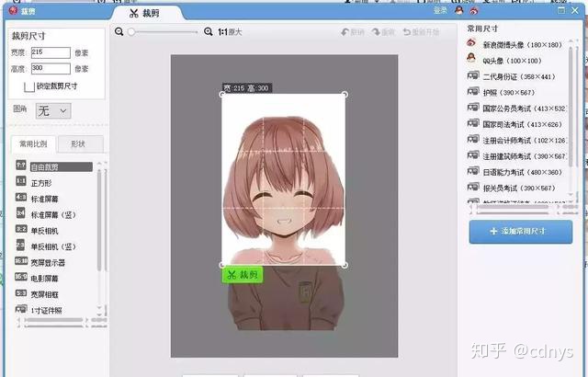The height and width of the screenshot is (377, 588).
Task: Click the top-right crop corner handle
Action: pyautogui.click(x=345, y=95)
